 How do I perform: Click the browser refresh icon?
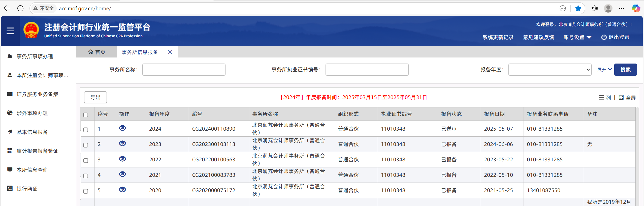[x=20, y=8]
